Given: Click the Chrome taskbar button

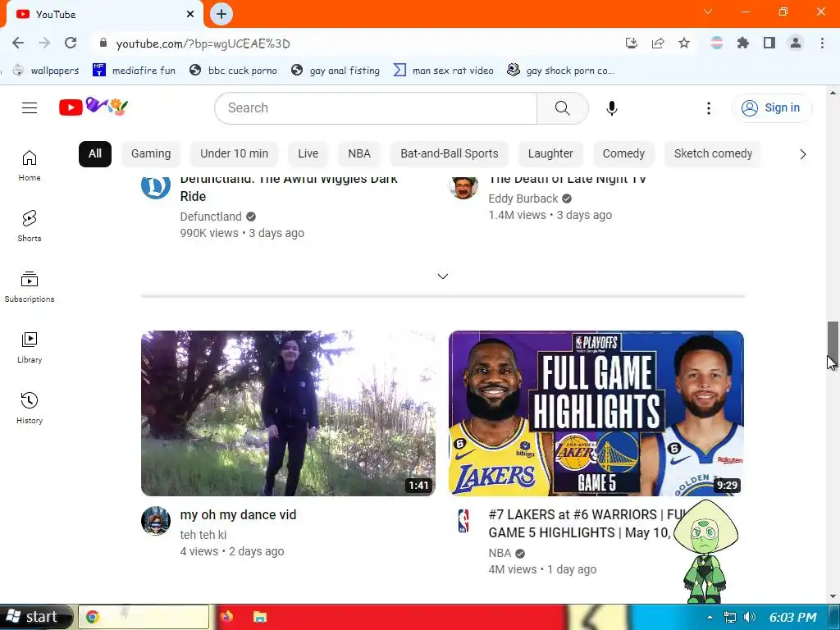Looking at the screenshot, I should [144, 617].
